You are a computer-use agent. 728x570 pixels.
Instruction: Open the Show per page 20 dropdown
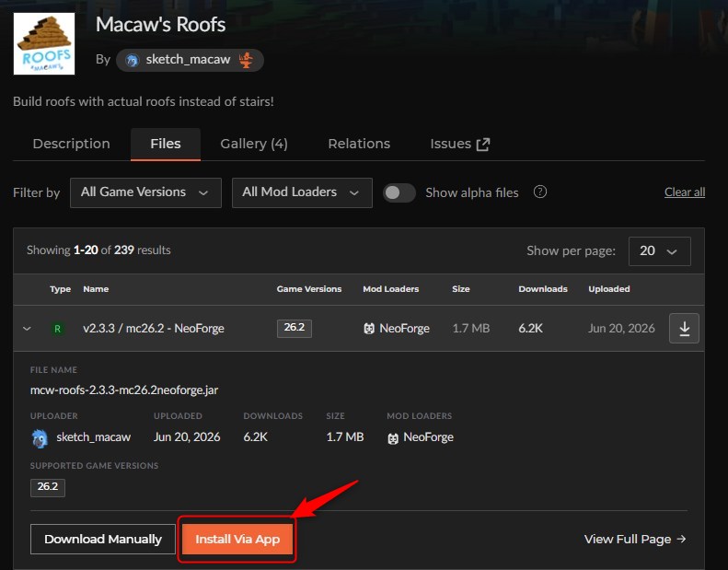[659, 251]
